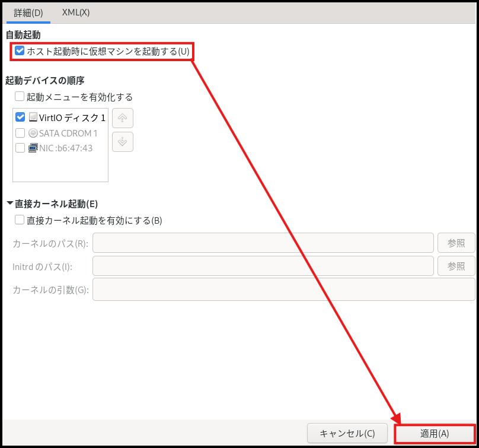Check the SATA CDROM 1 boot device
The width and height of the screenshot is (479, 448).
(20, 133)
